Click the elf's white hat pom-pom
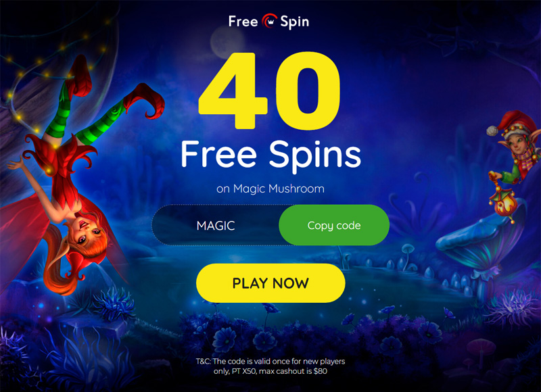541x392 pixels. (x=492, y=130)
